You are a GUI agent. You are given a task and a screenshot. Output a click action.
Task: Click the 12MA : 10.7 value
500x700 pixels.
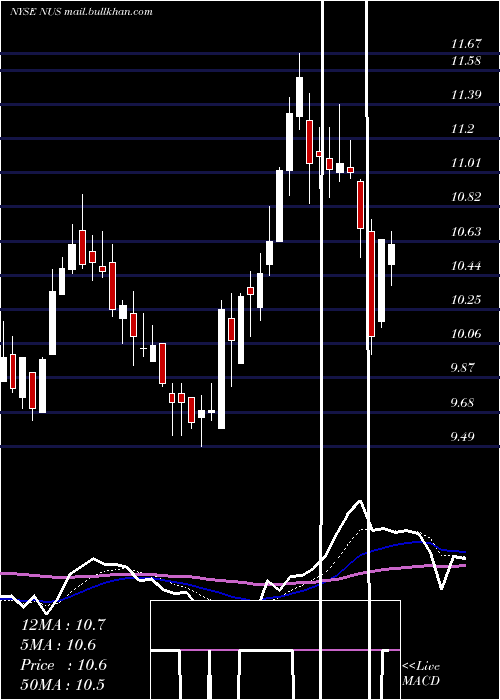tap(63, 625)
